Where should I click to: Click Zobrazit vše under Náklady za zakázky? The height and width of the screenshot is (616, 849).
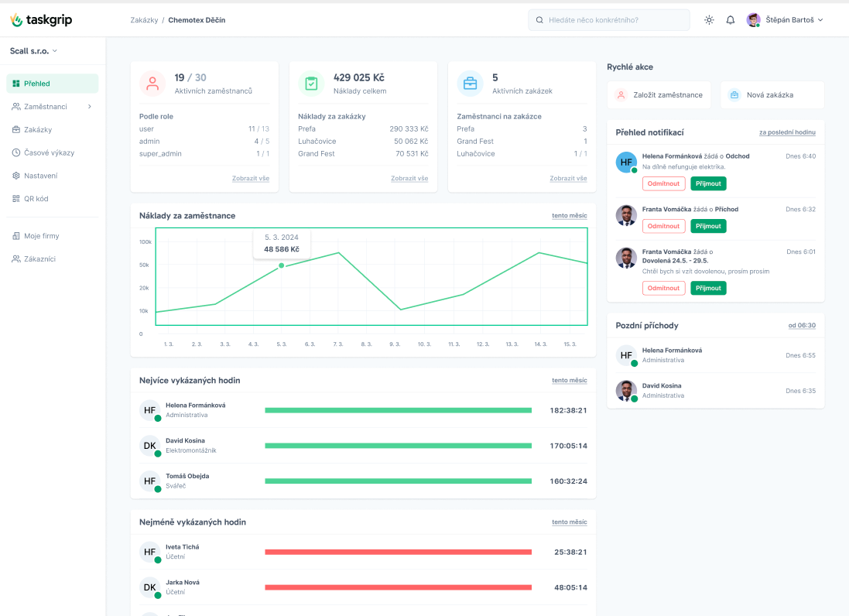pos(409,178)
